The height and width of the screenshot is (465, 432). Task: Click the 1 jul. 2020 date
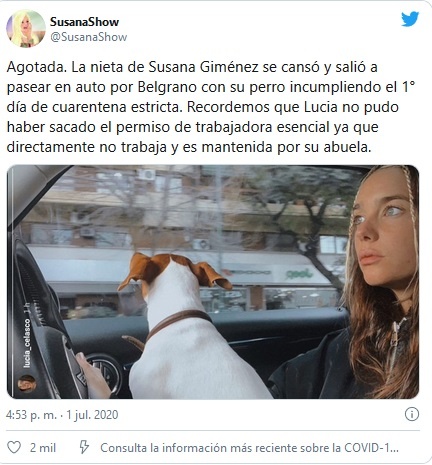click(92, 415)
